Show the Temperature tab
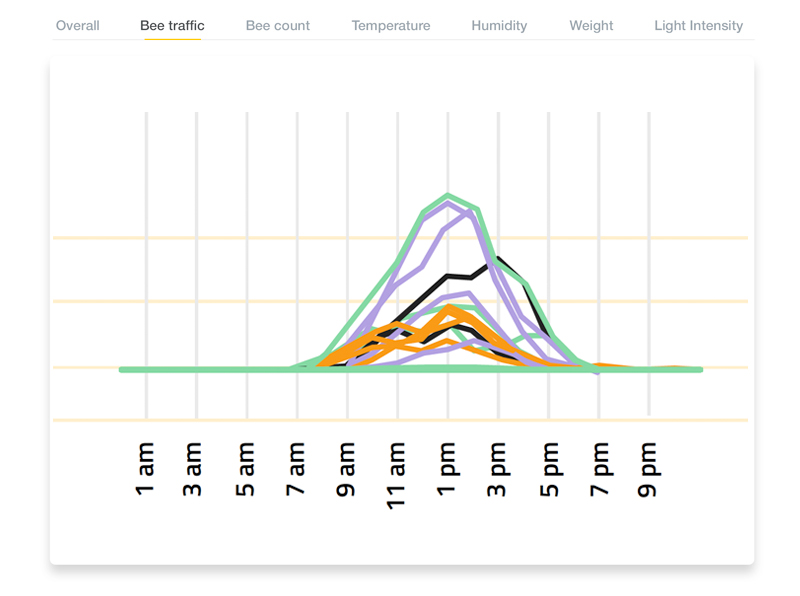 coord(391,25)
